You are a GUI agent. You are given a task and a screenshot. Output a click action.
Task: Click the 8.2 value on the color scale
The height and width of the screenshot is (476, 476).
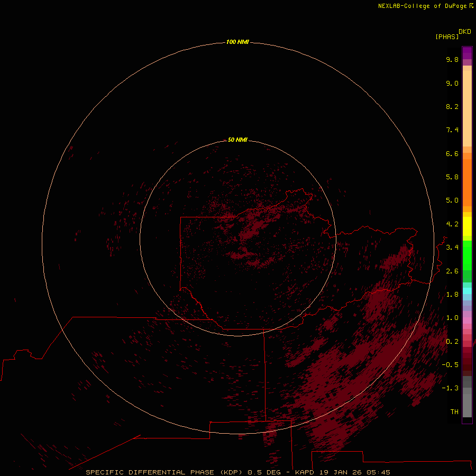[452, 106]
